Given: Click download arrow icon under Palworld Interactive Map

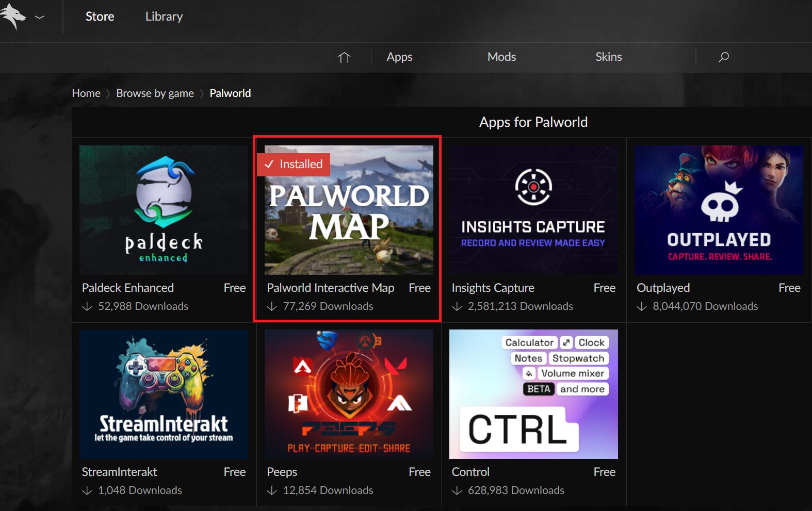Looking at the screenshot, I should click(x=272, y=306).
